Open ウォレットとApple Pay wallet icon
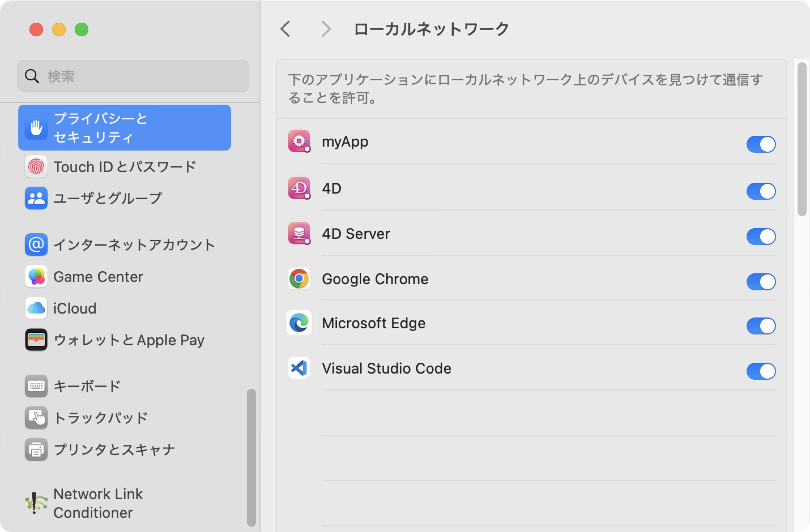This screenshot has height=532, width=810. (36, 340)
